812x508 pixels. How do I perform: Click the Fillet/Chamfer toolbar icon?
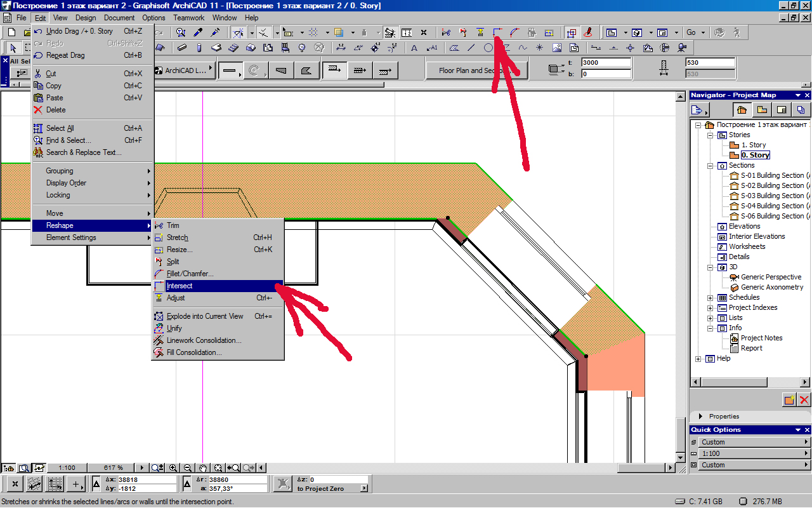[x=514, y=32]
